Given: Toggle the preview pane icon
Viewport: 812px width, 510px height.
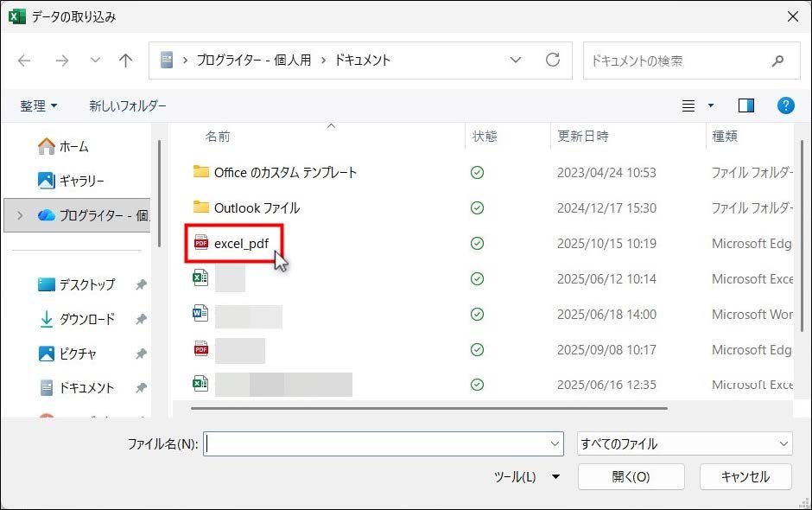Looking at the screenshot, I should click(745, 105).
